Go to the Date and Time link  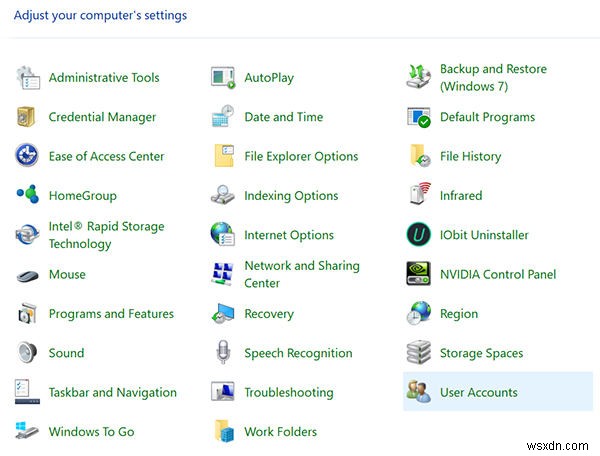coord(284,117)
